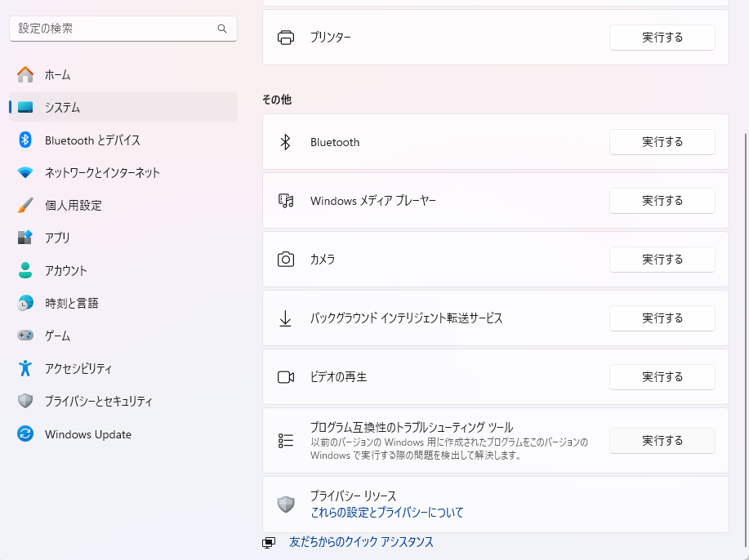Run the カメラ troubleshooter
The width and height of the screenshot is (749, 560).
tap(662, 260)
